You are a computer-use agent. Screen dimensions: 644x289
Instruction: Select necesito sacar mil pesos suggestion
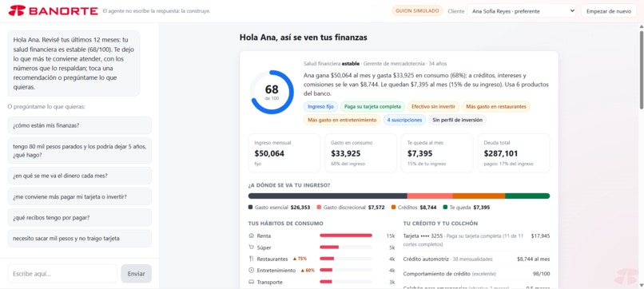coord(80,239)
